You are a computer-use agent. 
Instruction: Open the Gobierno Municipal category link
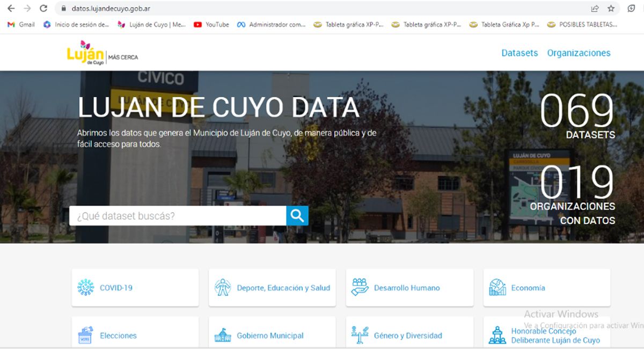click(270, 336)
